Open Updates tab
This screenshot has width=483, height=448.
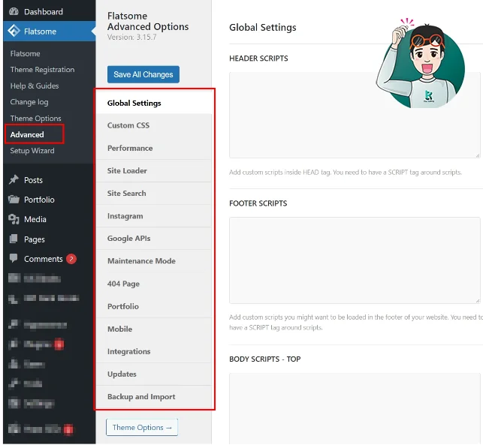pyautogui.click(x=154, y=374)
